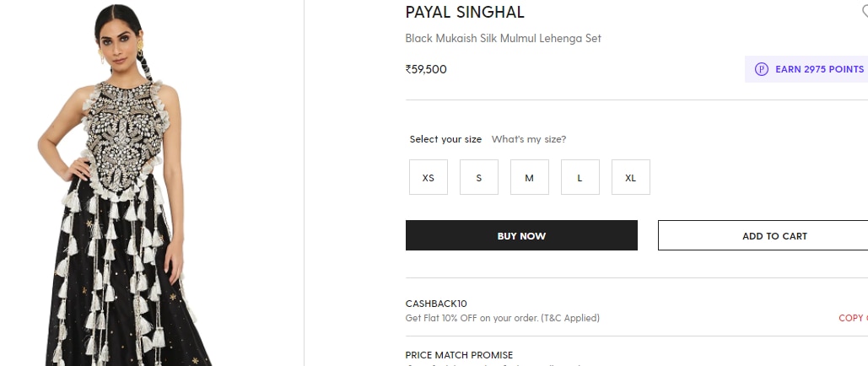Screen dimensions: 868x366
Task: Copy the CASHBACK10 coupon code
Action: point(852,318)
